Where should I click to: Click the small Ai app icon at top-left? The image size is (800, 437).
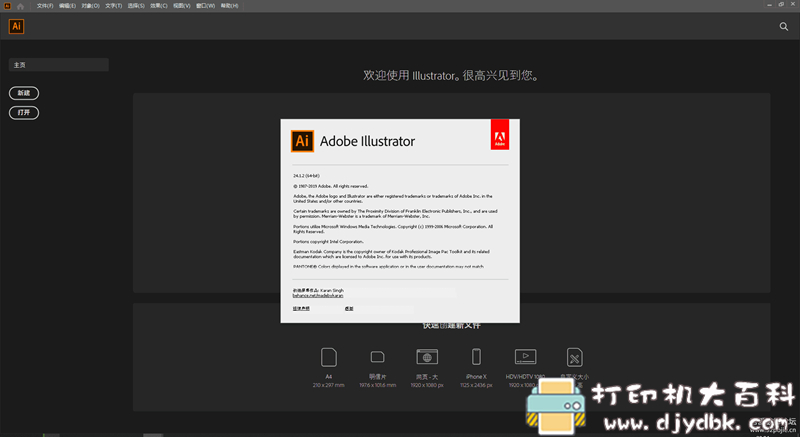[7, 6]
